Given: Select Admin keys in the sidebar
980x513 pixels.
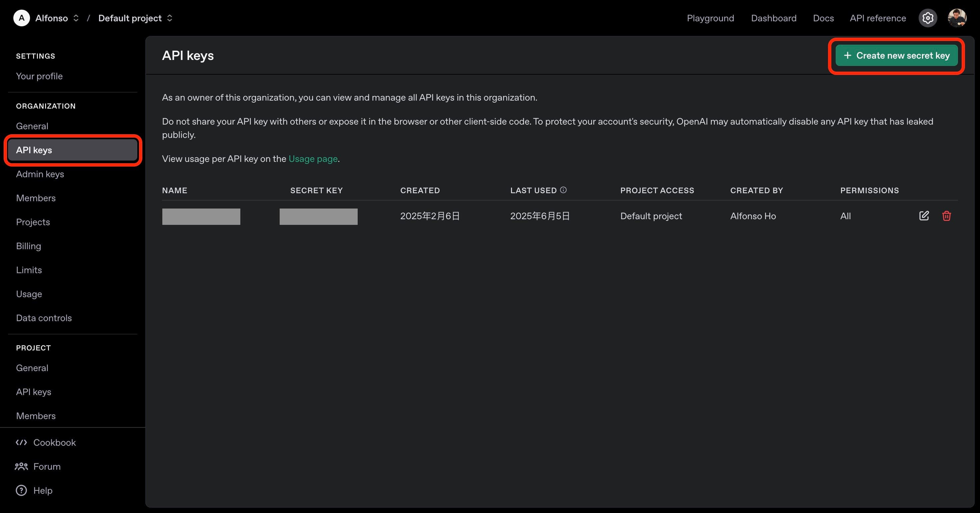Looking at the screenshot, I should tap(40, 174).
